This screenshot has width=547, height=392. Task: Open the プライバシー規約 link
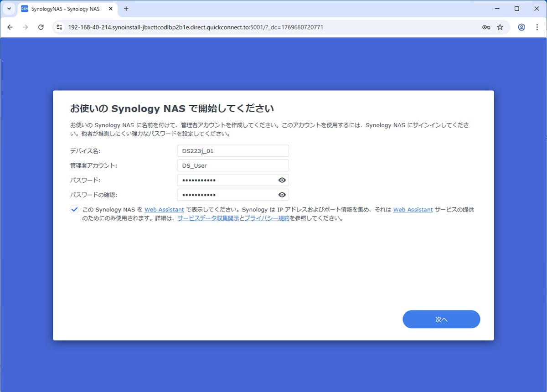267,218
